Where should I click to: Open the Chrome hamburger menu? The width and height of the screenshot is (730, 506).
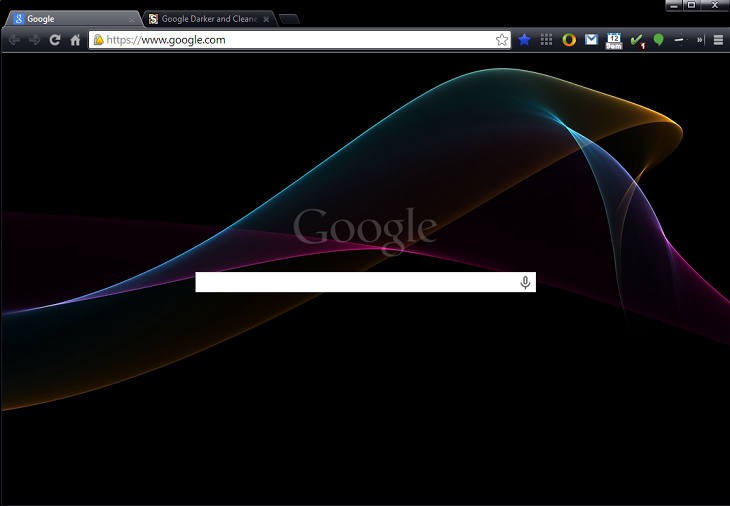pyautogui.click(x=718, y=40)
